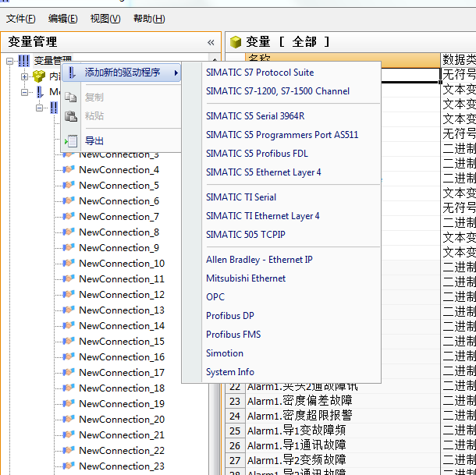Click the connection icon of NewConnection_13
The height and width of the screenshot is (475, 476).
(69, 310)
